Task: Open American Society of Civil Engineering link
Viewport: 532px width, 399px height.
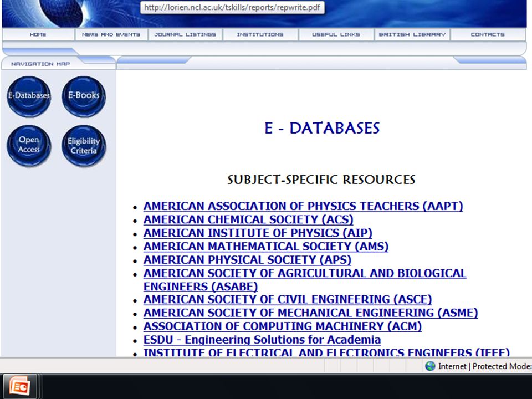Action: click(x=288, y=300)
